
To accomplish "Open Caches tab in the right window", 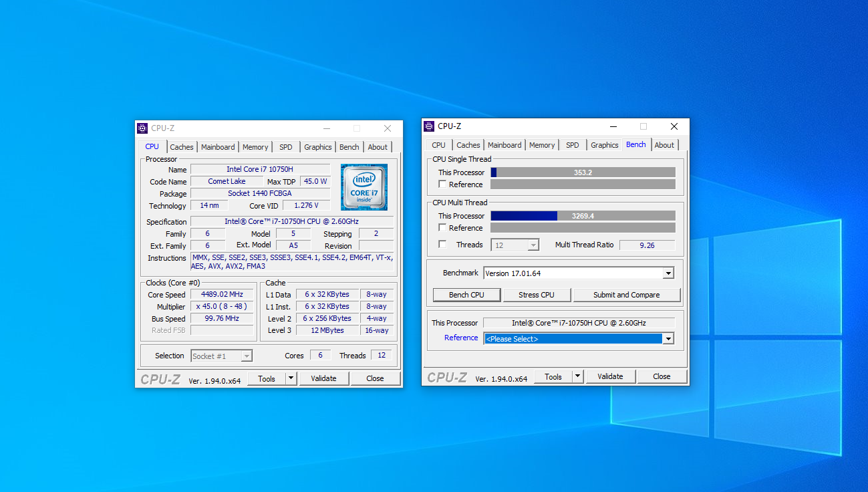I will pos(468,145).
